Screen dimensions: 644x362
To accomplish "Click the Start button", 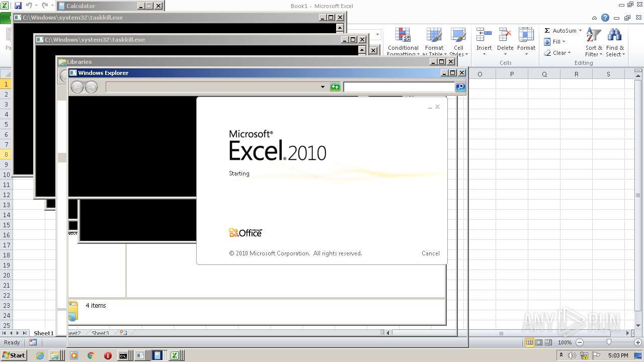I will 14,355.
